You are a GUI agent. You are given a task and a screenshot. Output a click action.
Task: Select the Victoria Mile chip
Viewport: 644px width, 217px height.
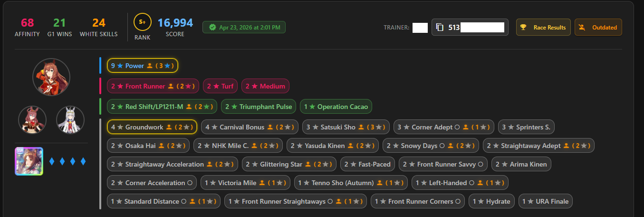[245, 183]
